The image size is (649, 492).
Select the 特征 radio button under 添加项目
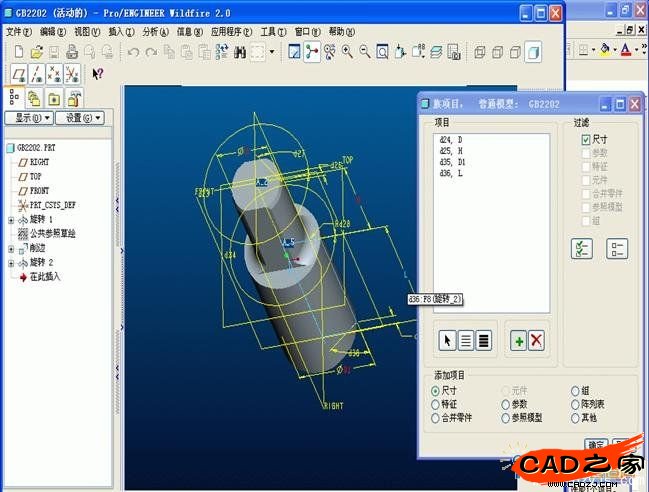[x=436, y=405]
